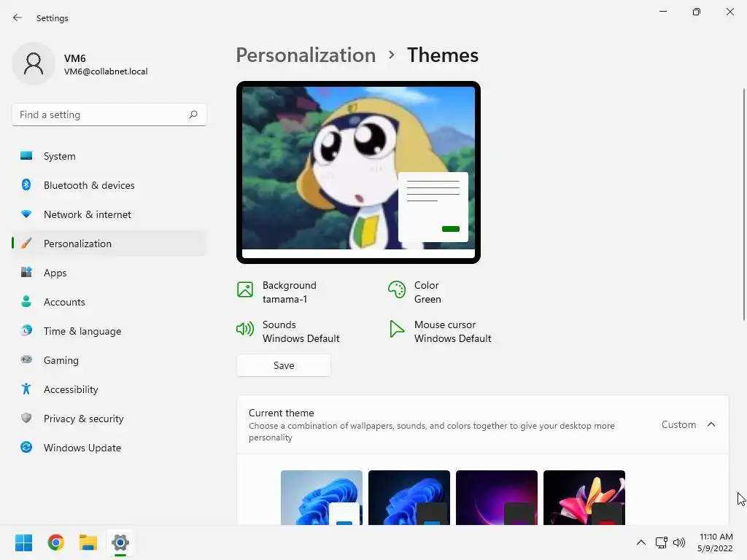Image resolution: width=747 pixels, height=560 pixels.
Task: Click the Time & language clock icon
Action: [x=26, y=330]
